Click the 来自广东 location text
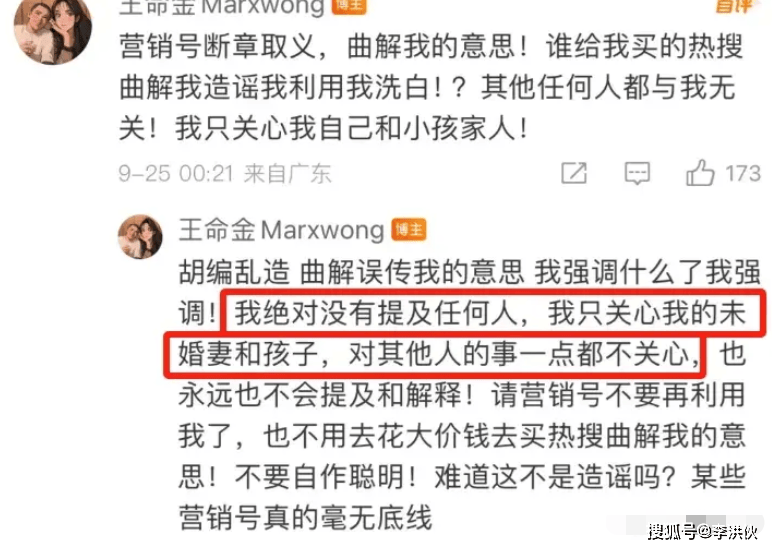This screenshot has width=772, height=549. coord(288,173)
